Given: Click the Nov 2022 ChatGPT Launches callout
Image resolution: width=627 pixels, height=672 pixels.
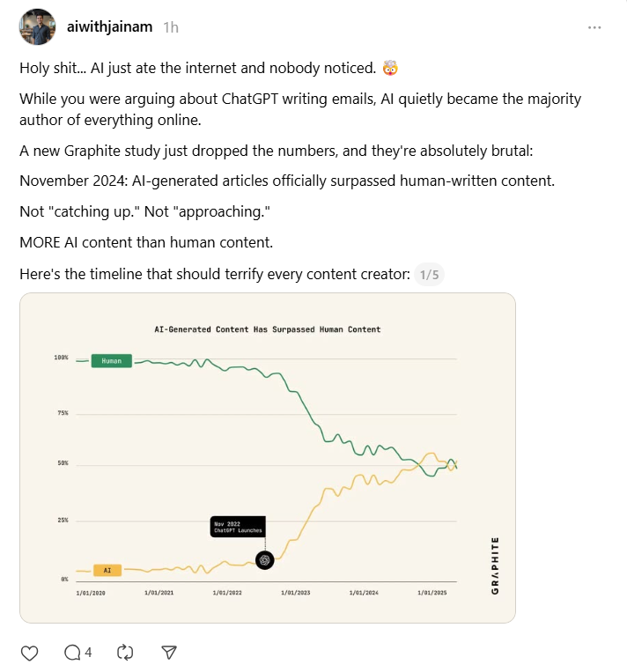Looking at the screenshot, I should point(237,527).
